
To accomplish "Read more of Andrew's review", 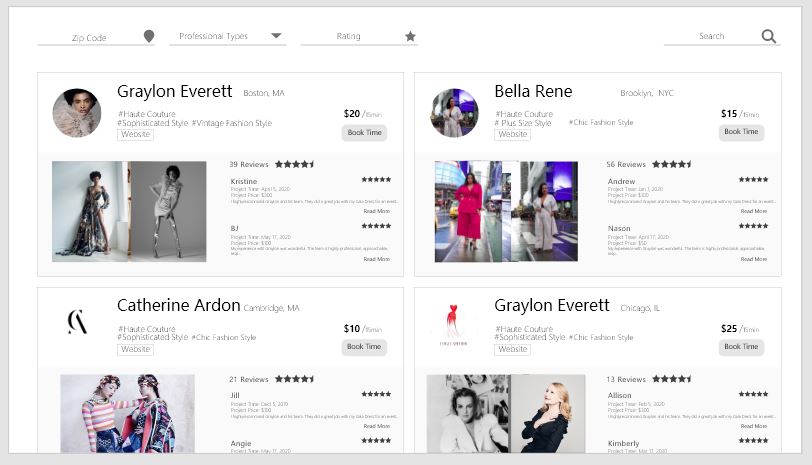I will 754,211.
